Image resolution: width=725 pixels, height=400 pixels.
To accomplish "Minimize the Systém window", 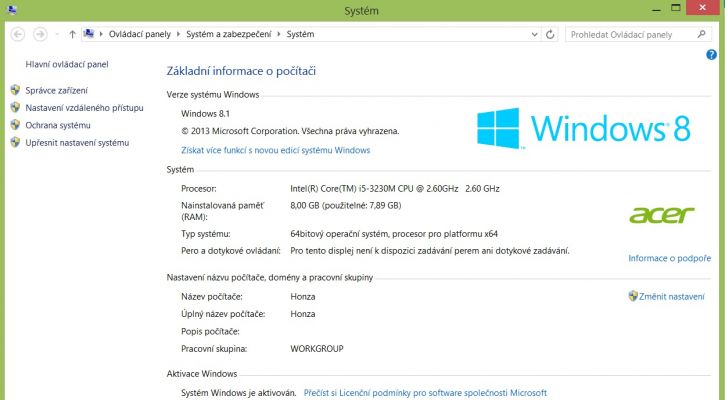I will click(656, 8).
